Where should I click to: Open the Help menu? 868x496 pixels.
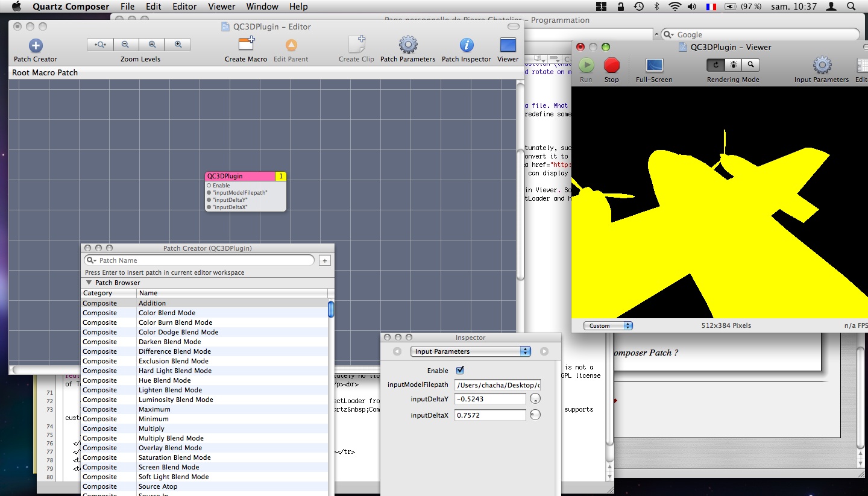(298, 7)
